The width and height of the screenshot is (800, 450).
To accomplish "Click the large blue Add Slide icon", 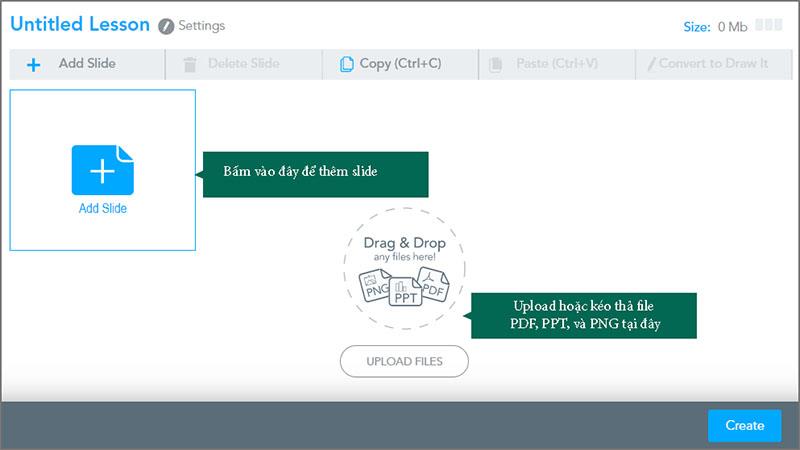I will (x=102, y=170).
